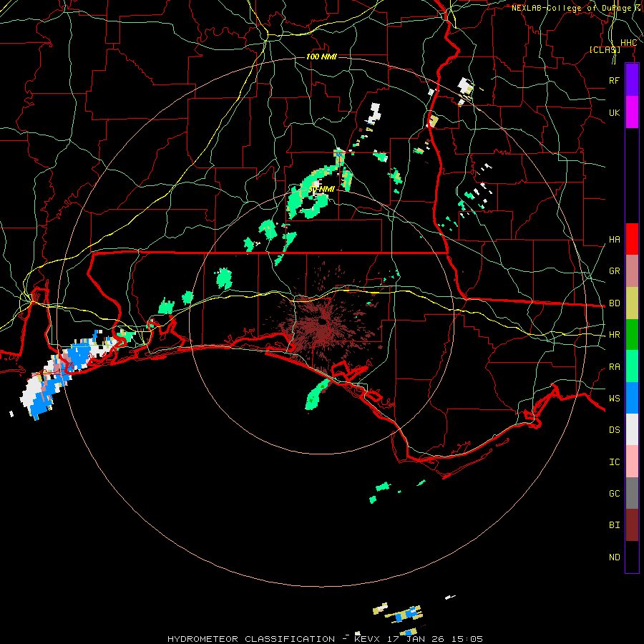Click the pink IC ice crystals swatch
This screenshot has width=644, height=644.
coord(632,462)
